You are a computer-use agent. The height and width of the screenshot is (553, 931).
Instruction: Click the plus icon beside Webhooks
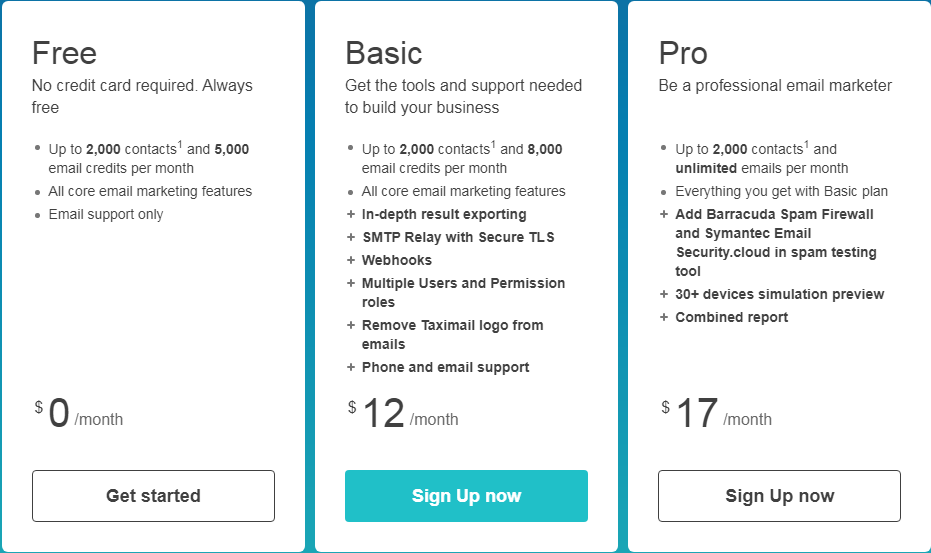pyautogui.click(x=351, y=260)
